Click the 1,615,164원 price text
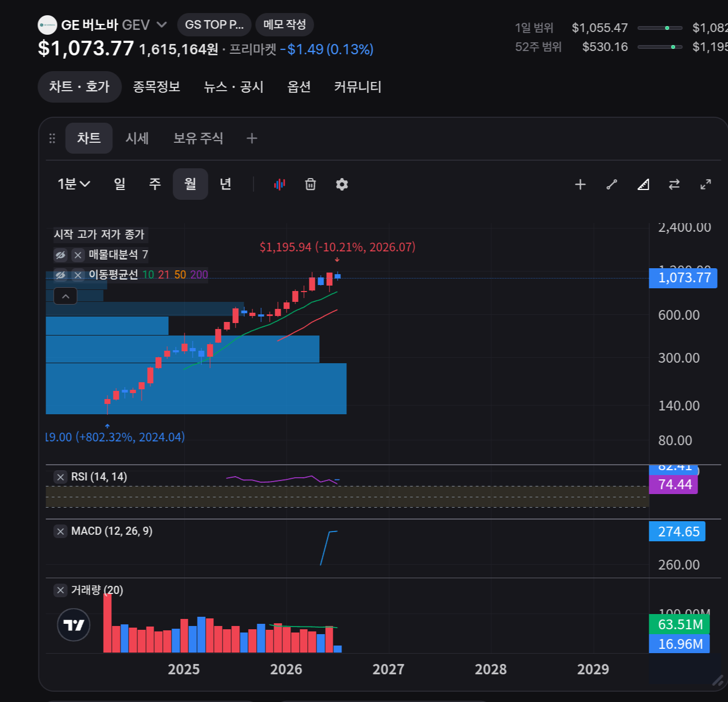The height and width of the screenshot is (702, 728). [179, 49]
